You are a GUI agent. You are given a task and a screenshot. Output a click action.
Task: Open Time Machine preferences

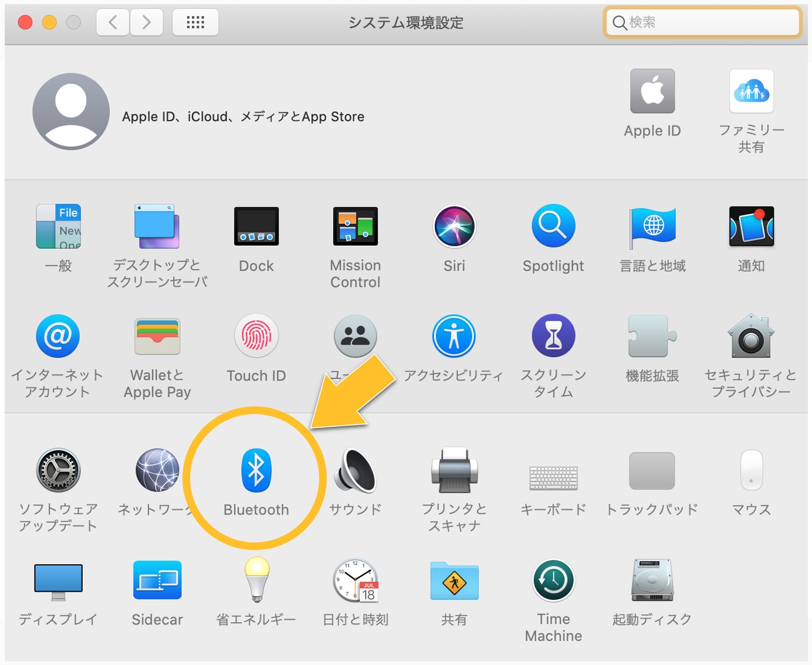[x=553, y=580]
